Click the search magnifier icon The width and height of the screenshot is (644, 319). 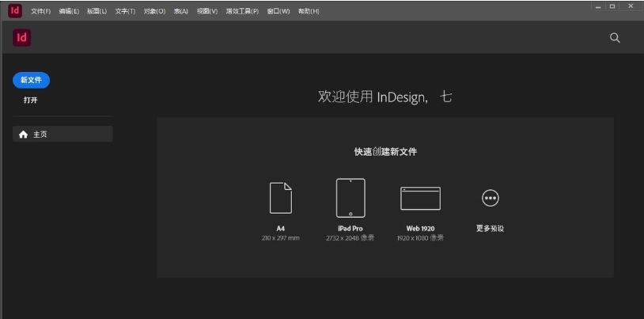pyautogui.click(x=615, y=37)
